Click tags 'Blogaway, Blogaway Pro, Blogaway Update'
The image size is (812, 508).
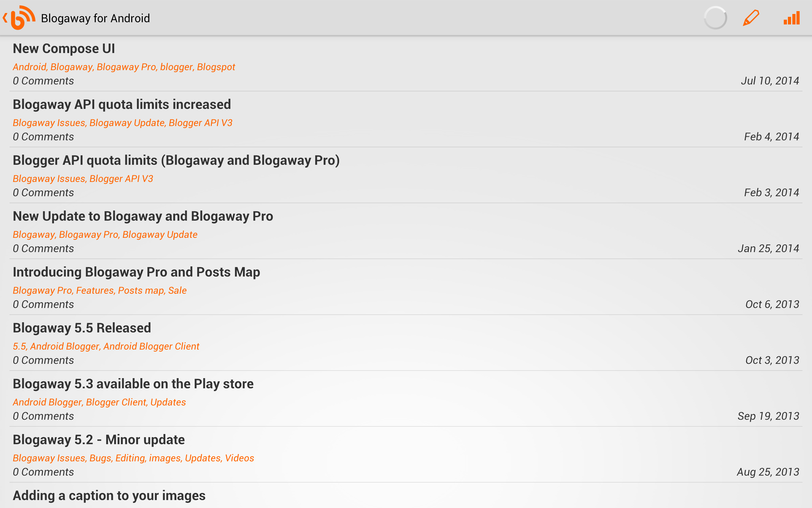[105, 234]
